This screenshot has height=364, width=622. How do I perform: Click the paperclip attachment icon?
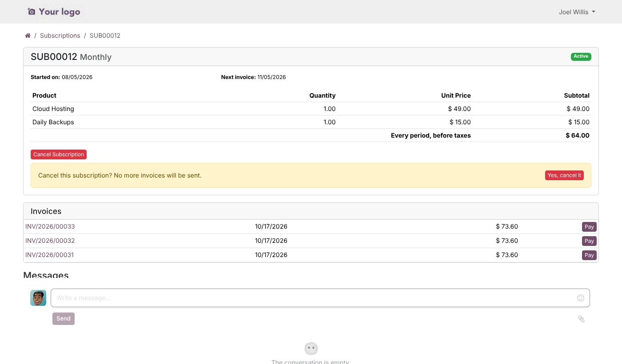(x=581, y=319)
